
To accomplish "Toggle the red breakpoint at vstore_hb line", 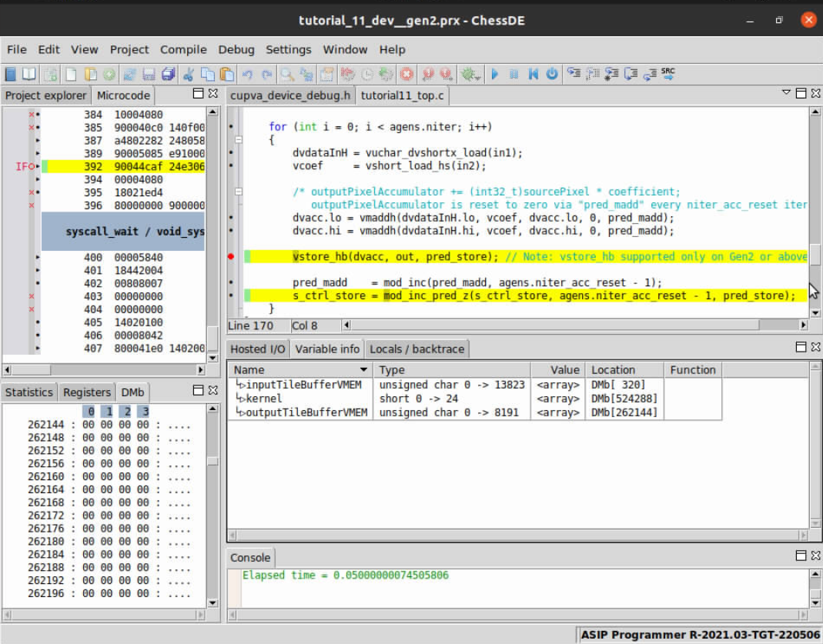I will point(232,256).
